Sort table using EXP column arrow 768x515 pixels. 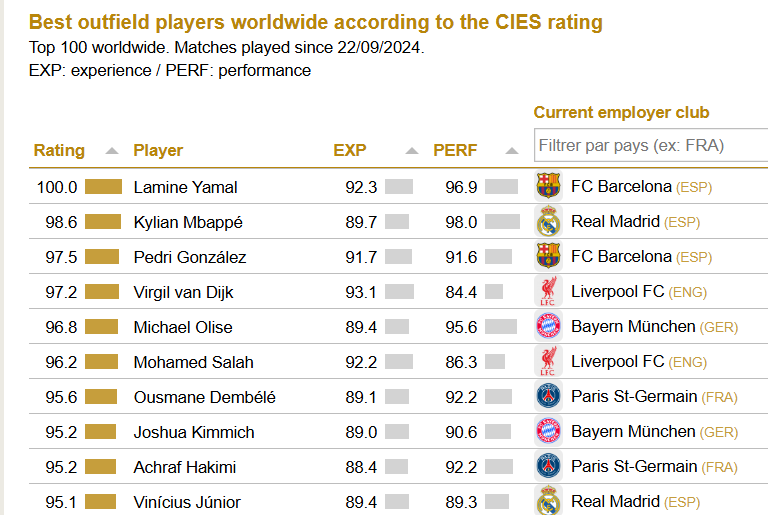412,151
